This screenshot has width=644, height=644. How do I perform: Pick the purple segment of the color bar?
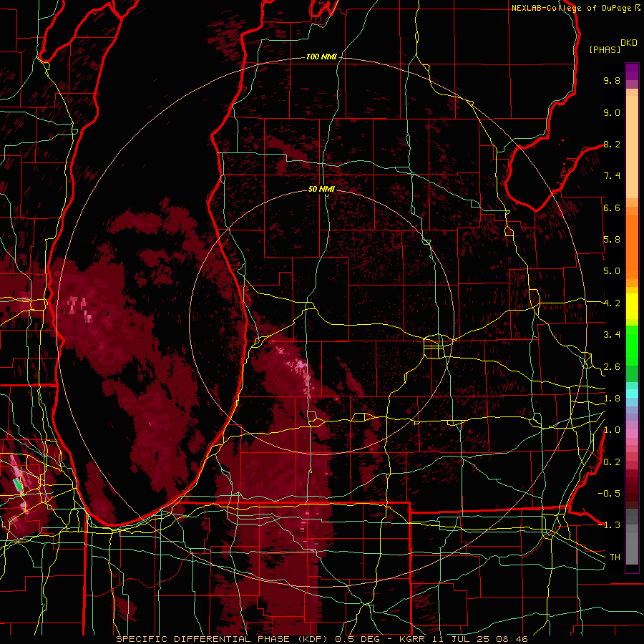(x=632, y=72)
